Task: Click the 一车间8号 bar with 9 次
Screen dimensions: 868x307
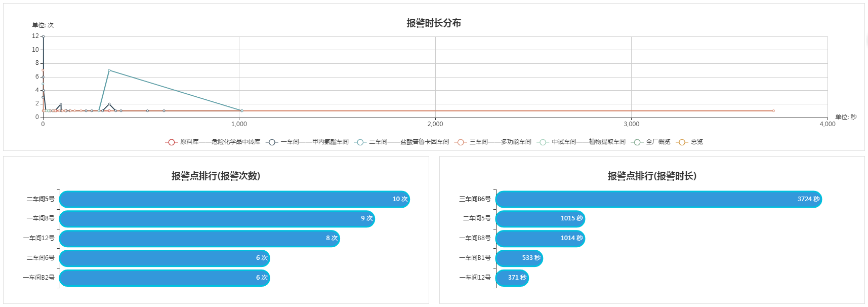Action: tap(217, 219)
